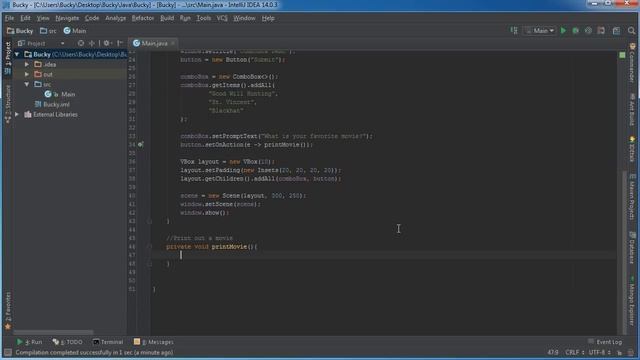Select the .idea folder row
The image size is (640, 360).
tap(70, 64)
